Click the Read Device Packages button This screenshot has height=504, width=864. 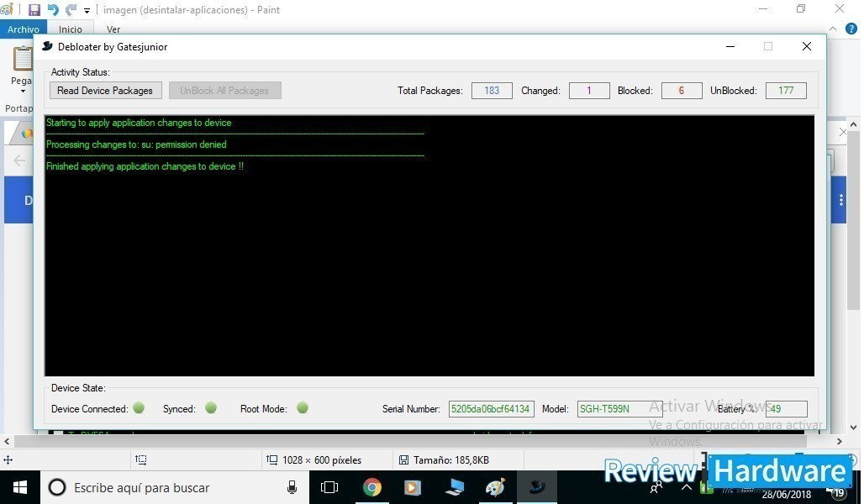105,91
